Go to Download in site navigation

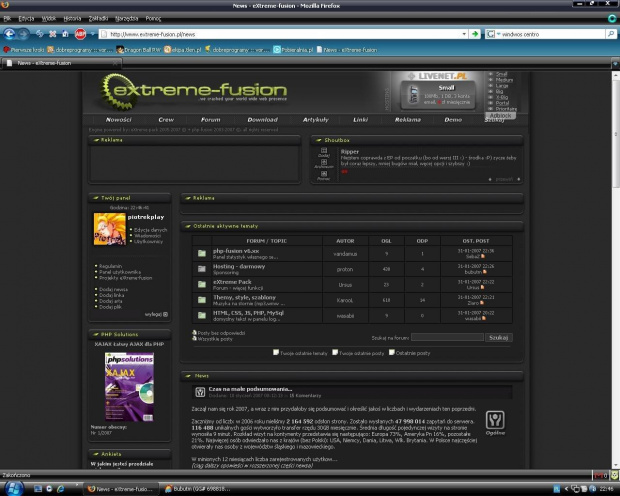(x=263, y=119)
